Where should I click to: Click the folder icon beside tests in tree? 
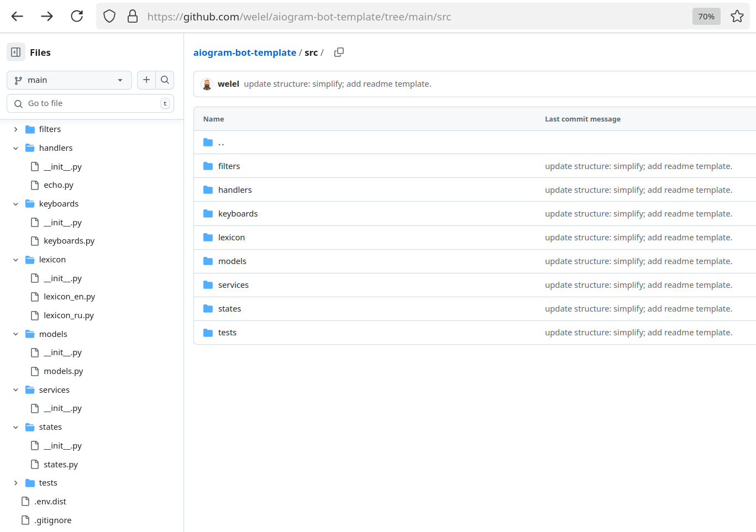(x=30, y=483)
